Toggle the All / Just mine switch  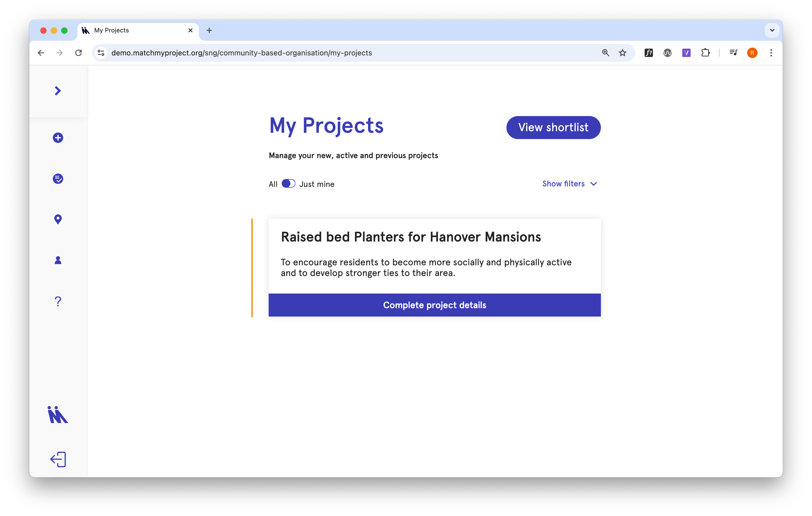tap(288, 184)
